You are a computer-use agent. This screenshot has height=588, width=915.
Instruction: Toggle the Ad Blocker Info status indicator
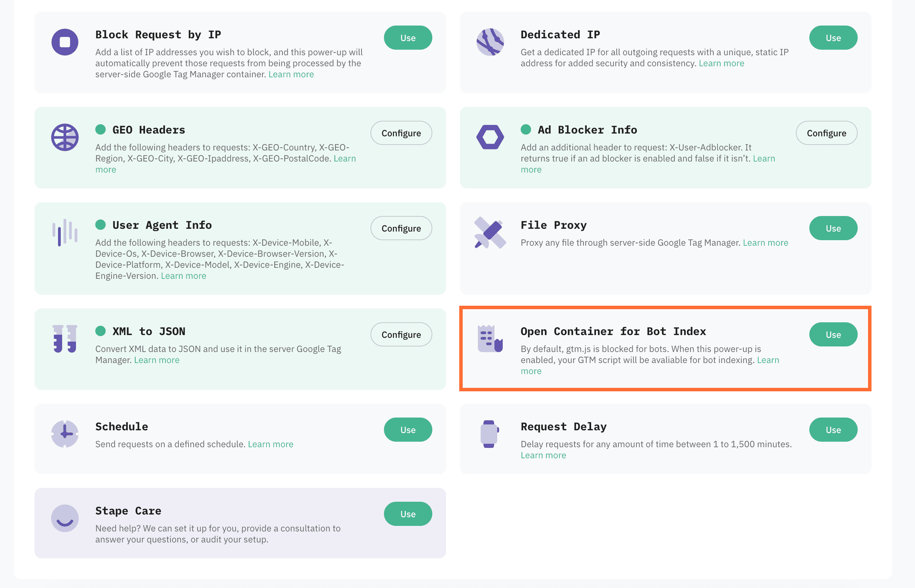click(x=526, y=129)
